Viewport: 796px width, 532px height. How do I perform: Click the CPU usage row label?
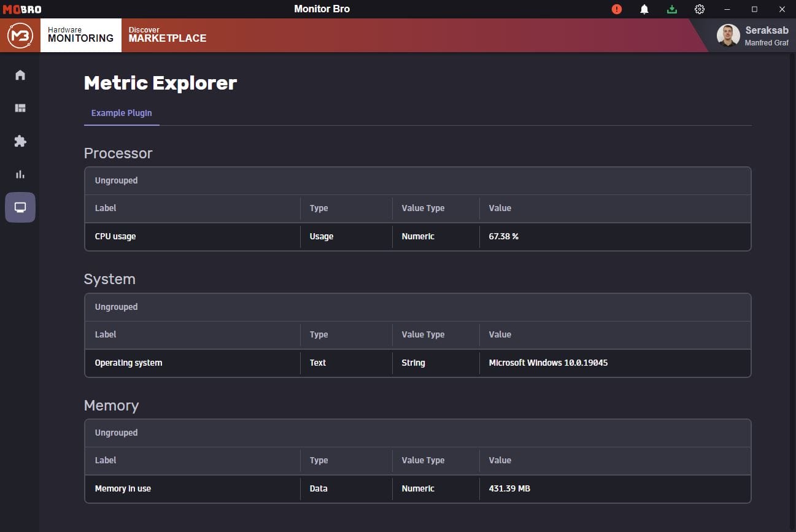click(115, 236)
